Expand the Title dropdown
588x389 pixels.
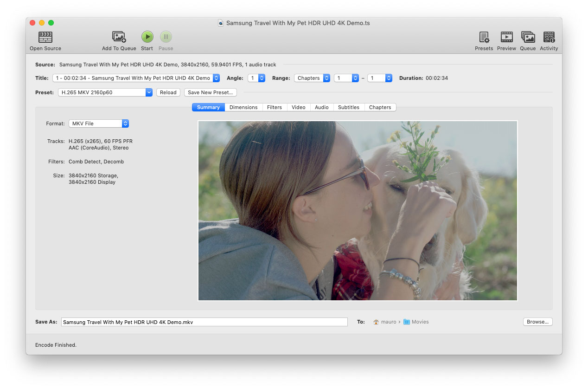point(136,78)
